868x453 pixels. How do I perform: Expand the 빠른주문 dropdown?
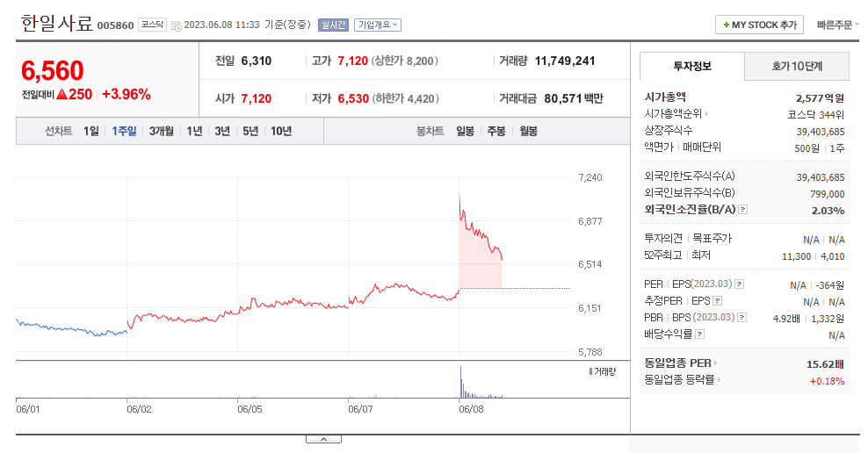tap(838, 25)
